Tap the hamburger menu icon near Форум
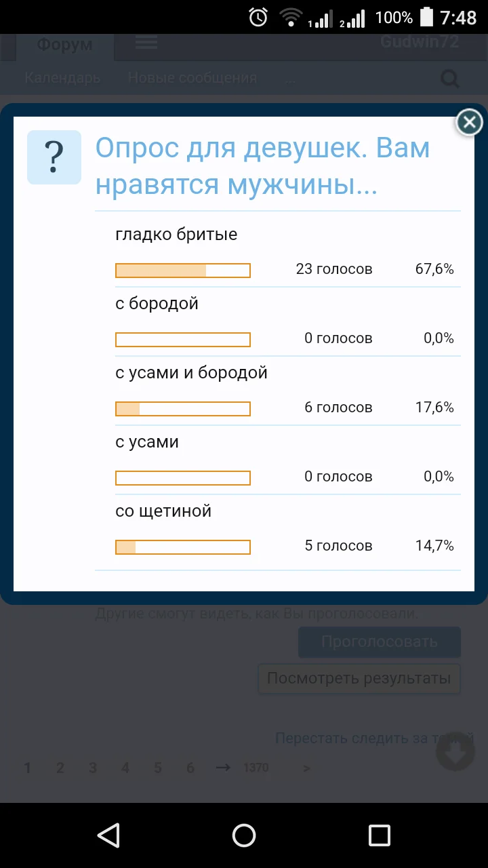This screenshot has width=488, height=868. tap(146, 42)
